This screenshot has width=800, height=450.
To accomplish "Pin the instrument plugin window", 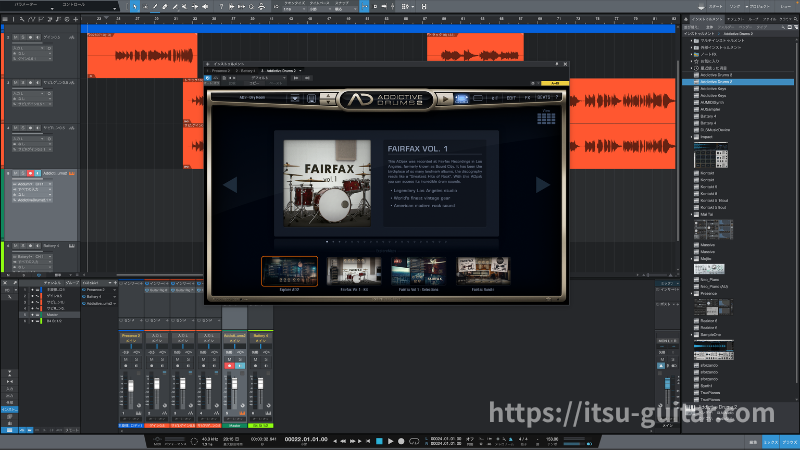I will (x=556, y=64).
